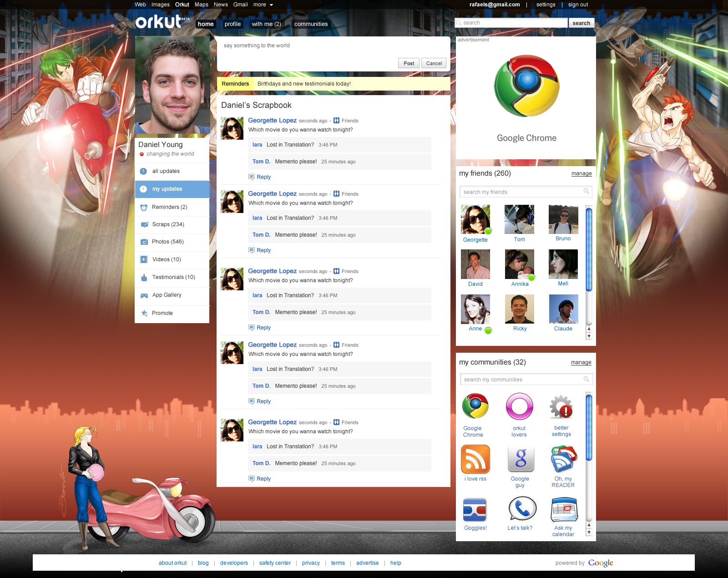Click sign out link

pos(578,5)
